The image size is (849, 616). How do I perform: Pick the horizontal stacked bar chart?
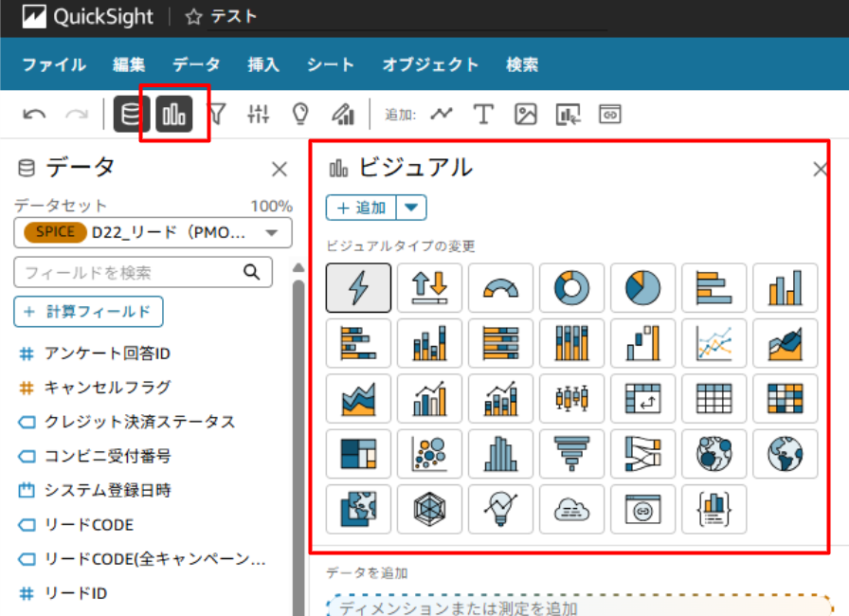[x=358, y=343]
